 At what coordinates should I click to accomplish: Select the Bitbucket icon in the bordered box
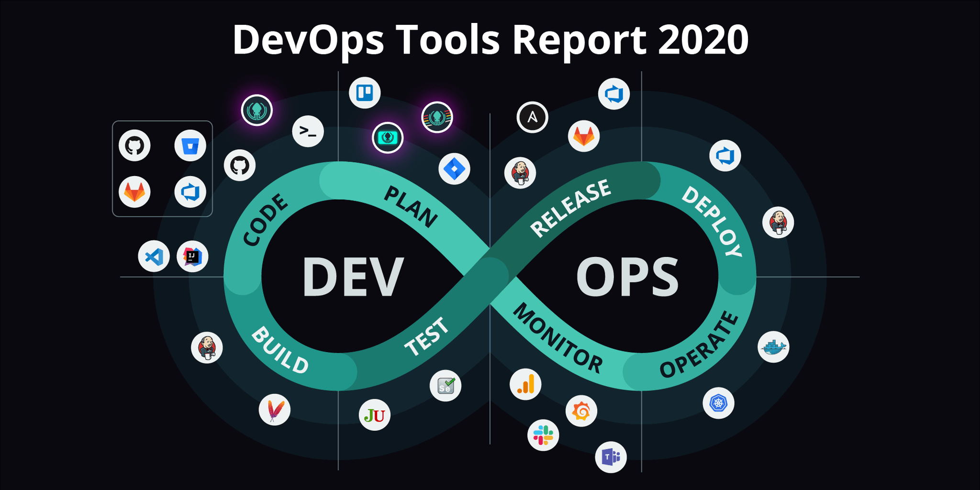[x=190, y=145]
